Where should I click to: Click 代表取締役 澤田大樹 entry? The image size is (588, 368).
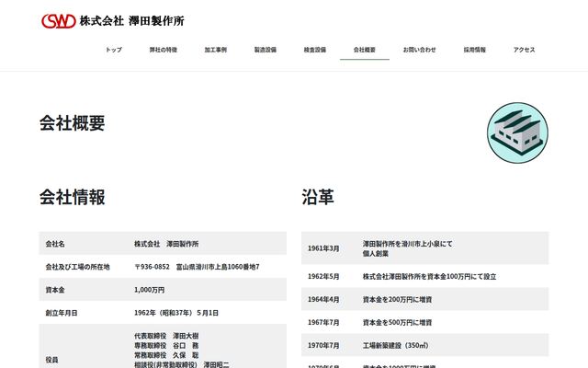coord(166,336)
